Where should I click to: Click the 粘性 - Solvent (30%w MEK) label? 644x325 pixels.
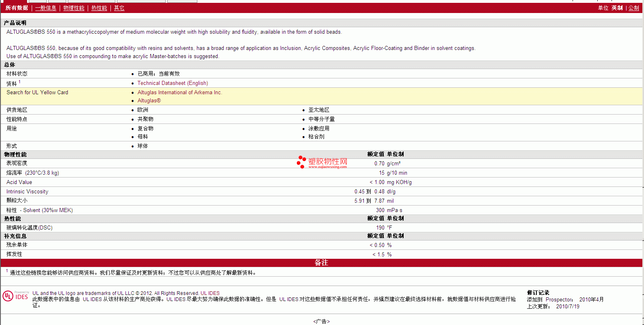[x=39, y=210]
